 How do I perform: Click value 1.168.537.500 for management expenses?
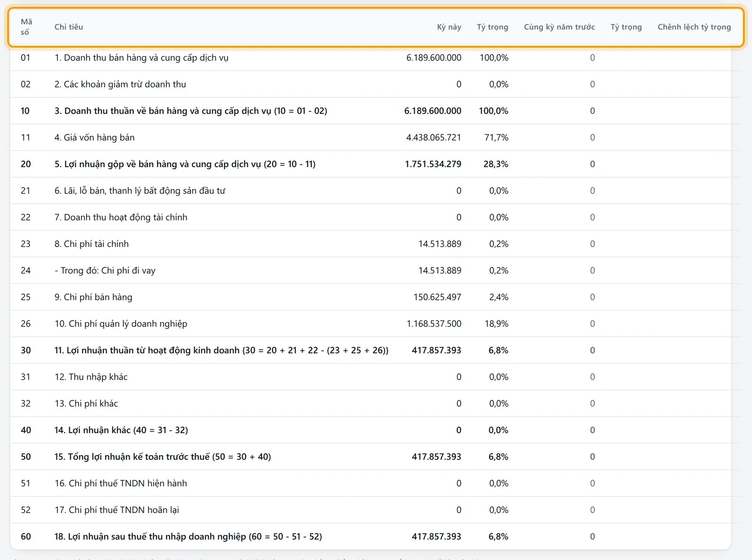(x=434, y=324)
